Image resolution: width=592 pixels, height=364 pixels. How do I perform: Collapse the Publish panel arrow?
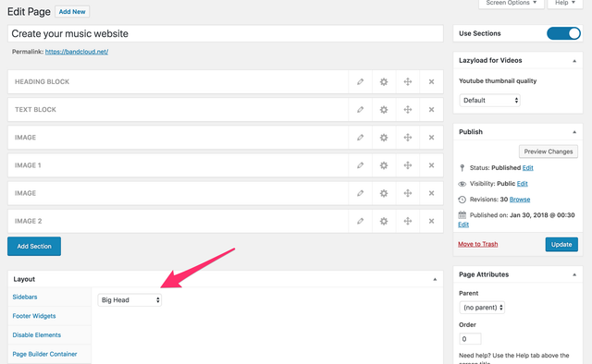574,132
